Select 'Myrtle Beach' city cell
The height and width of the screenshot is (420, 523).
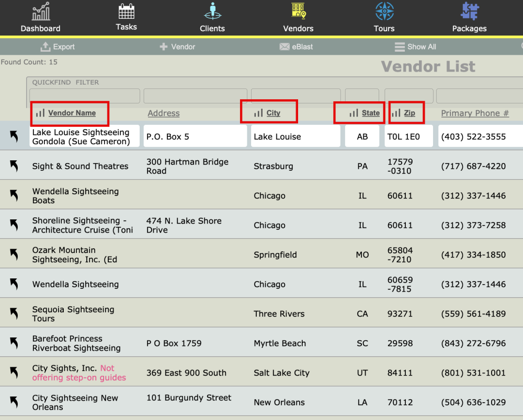280,343
